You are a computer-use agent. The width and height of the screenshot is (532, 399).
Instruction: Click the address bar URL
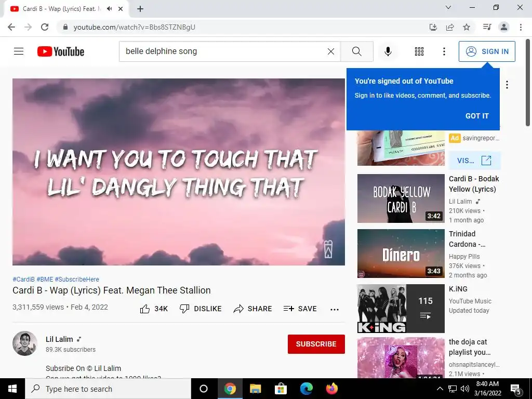click(135, 27)
